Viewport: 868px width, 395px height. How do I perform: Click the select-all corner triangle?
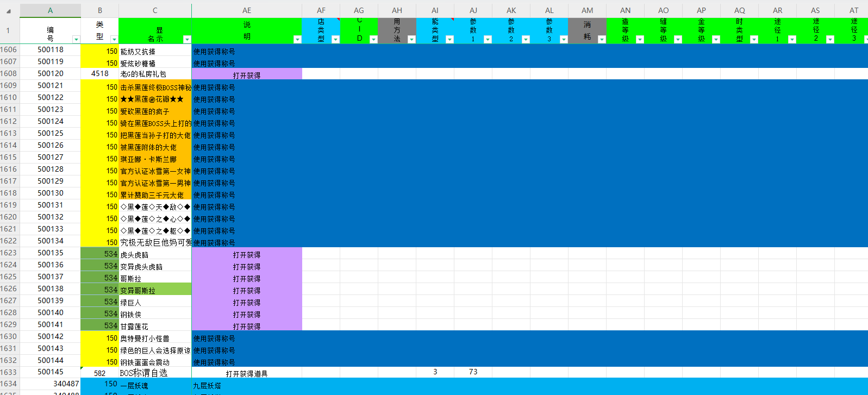(10, 10)
